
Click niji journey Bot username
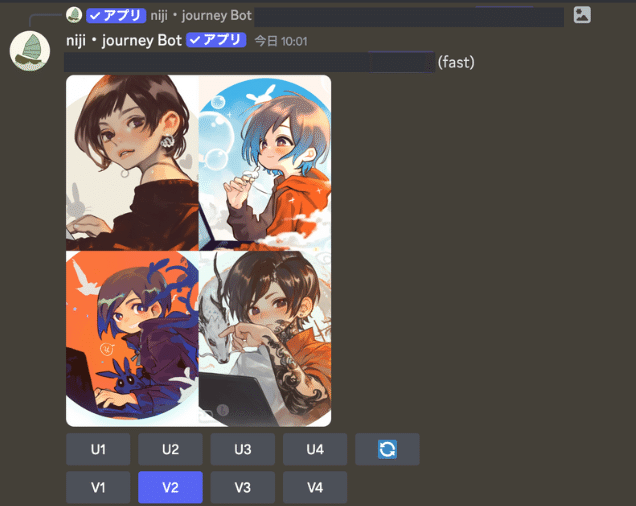(x=124, y=40)
